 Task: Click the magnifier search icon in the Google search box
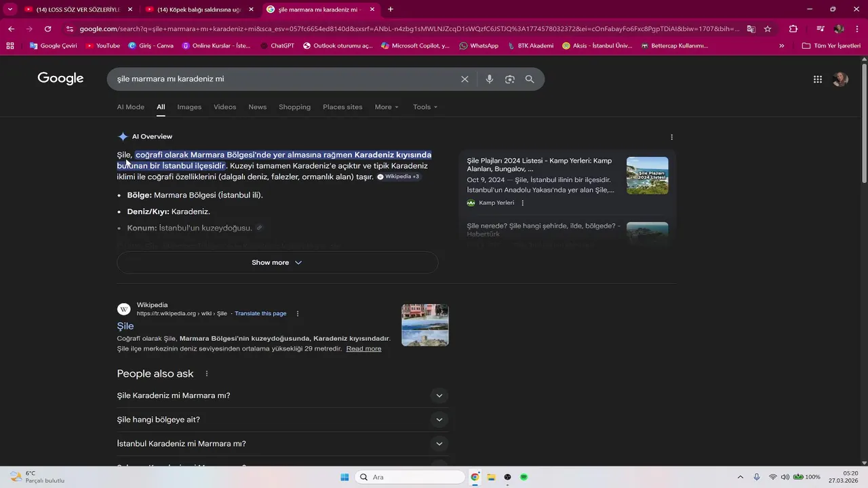coord(530,79)
